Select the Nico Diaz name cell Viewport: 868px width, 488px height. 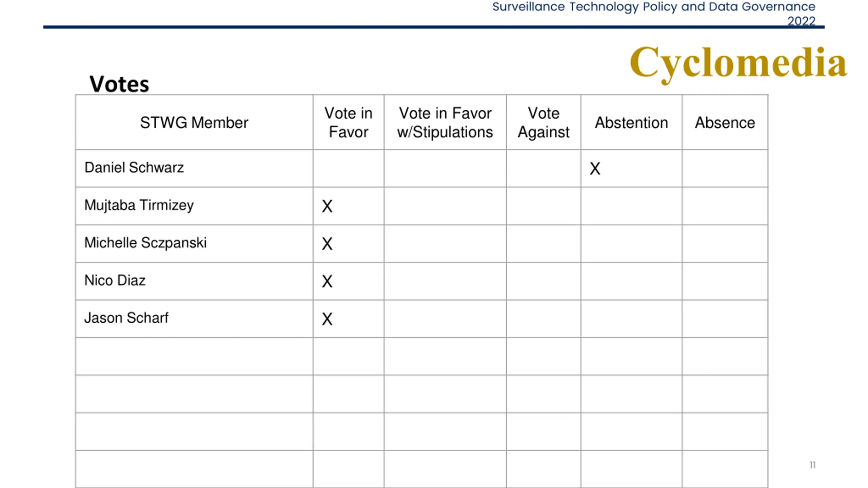pos(115,281)
